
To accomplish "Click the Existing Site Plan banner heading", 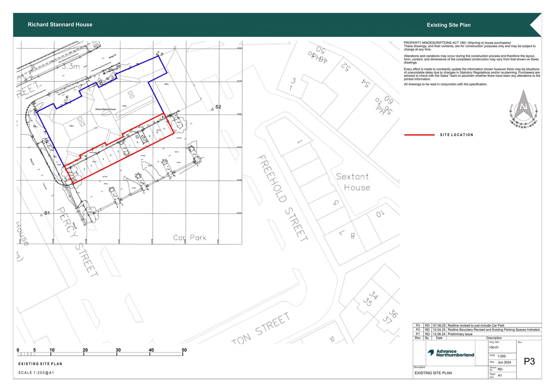I will (x=449, y=25).
